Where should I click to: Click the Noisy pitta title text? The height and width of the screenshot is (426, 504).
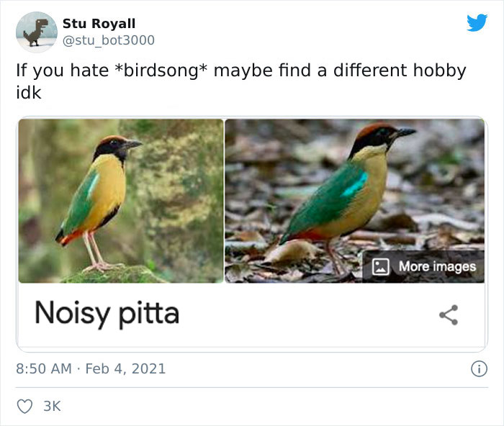(x=107, y=313)
